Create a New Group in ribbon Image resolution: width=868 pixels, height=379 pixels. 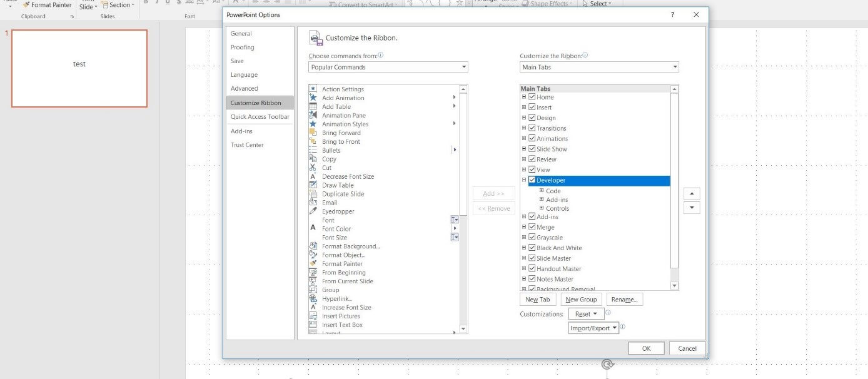click(582, 300)
